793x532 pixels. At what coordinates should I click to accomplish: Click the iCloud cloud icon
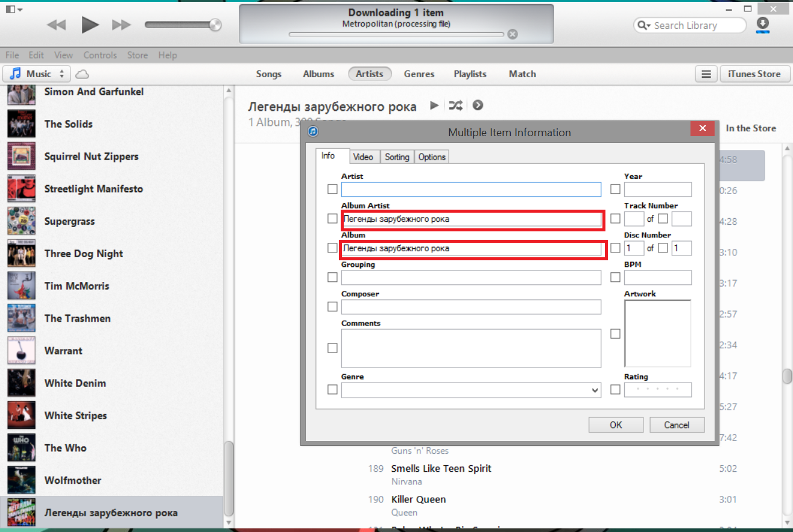tap(82, 74)
